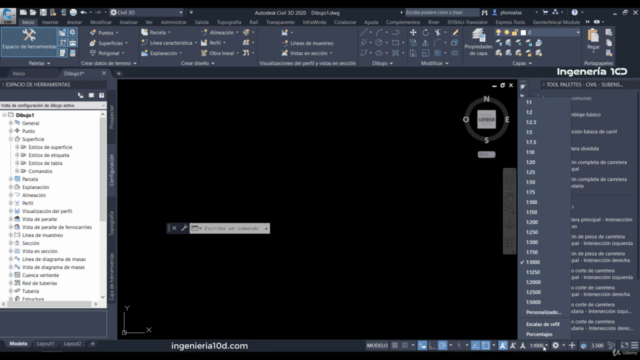Viewport: 640px width, 360px height.
Task: Click the Open file icon in quick access
Action: click(33, 13)
